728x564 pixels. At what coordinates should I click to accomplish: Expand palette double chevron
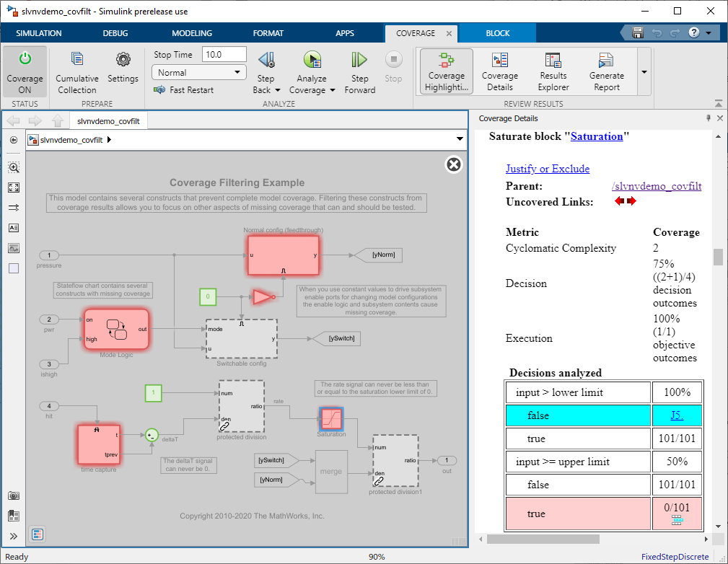(14, 536)
